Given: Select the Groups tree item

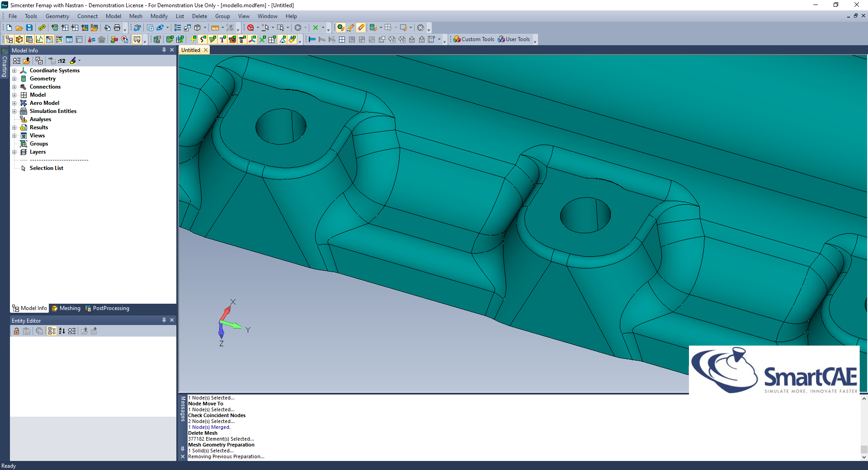Looking at the screenshot, I should [39, 144].
